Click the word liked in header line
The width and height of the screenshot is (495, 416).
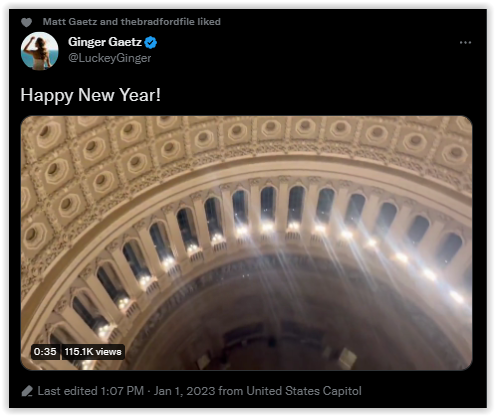coord(209,22)
